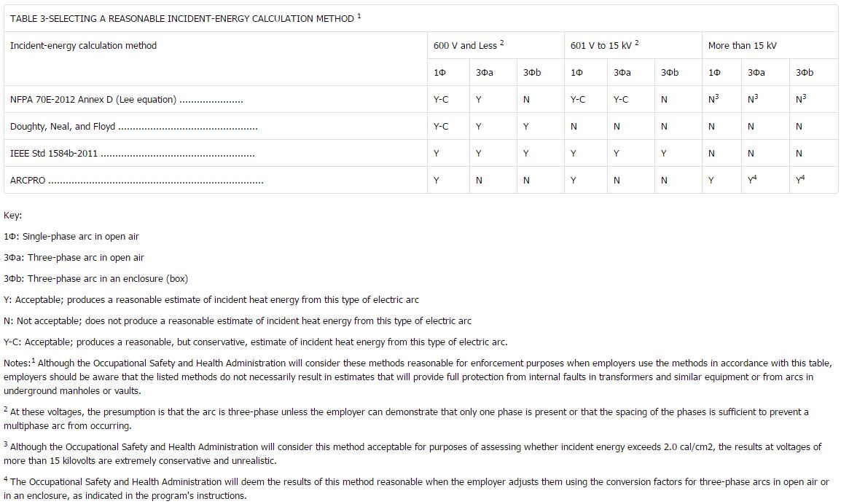Click the '600 V and Less' column header
The image size is (841, 504).
pyautogui.click(x=468, y=46)
